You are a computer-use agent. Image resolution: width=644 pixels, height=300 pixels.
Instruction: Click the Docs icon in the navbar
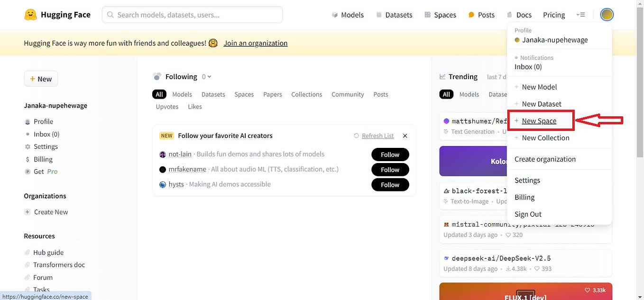coord(509,15)
